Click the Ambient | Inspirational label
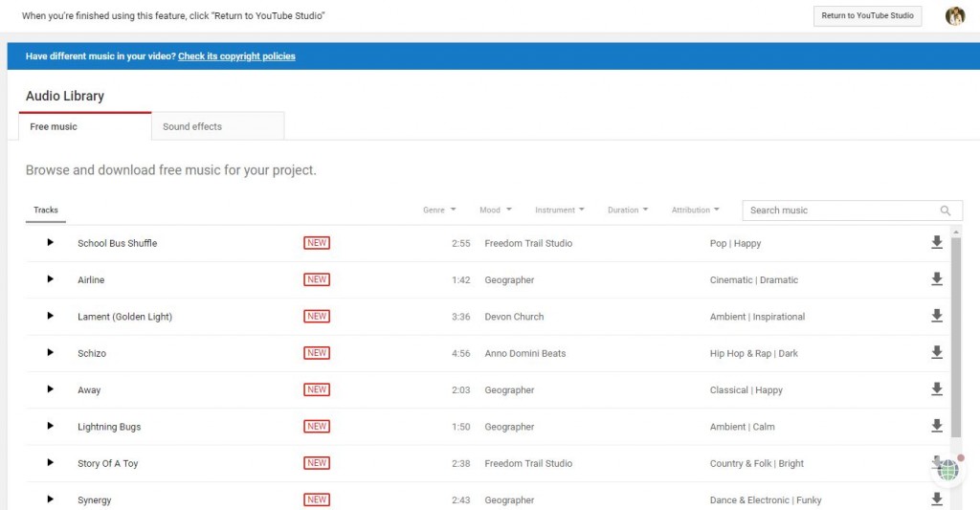This screenshot has width=980, height=510. tap(757, 317)
